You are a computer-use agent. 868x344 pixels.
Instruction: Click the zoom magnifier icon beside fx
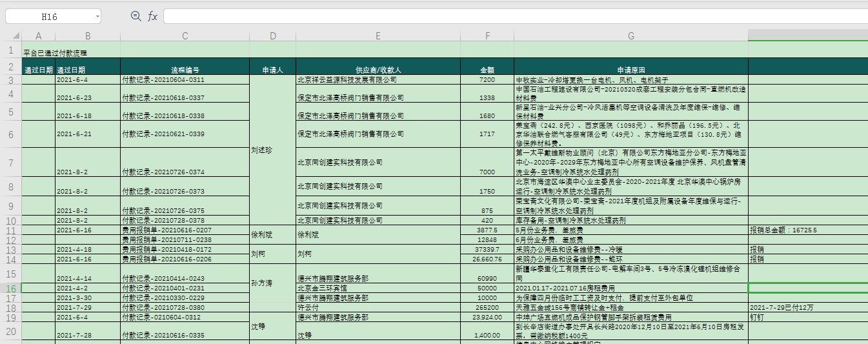[136, 16]
